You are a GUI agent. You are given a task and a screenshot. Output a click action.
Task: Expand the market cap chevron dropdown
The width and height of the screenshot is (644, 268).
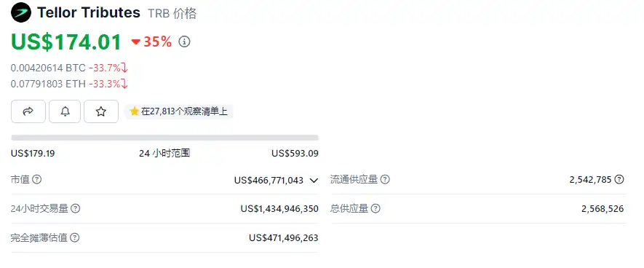click(x=314, y=180)
